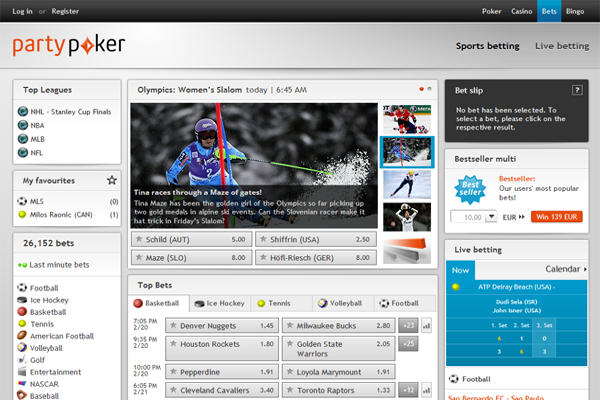Click the green Last minute bets indicator
Viewport: 600px width, 400px height.
[x=22, y=265]
